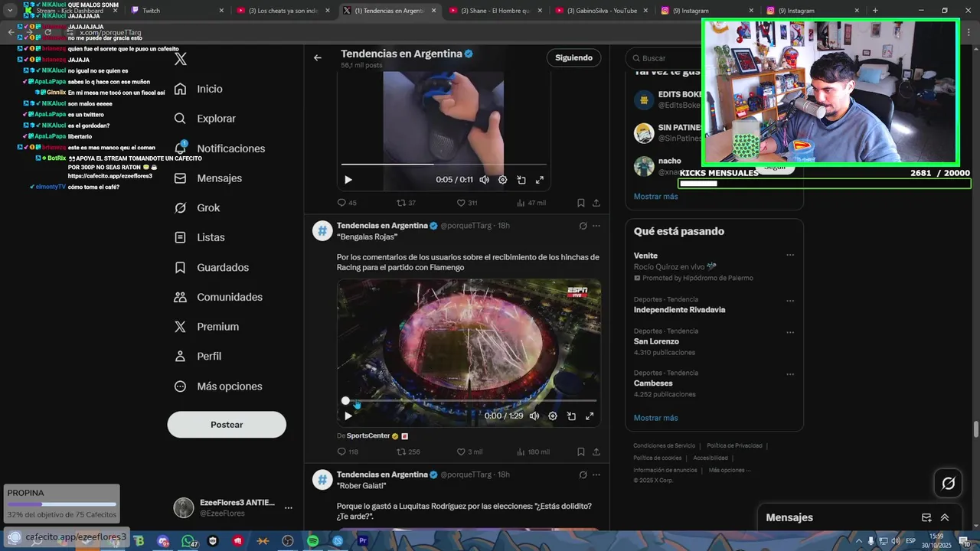Click Mostrar más under suggested accounts
This screenshot has height=551, width=980.
[x=655, y=197]
